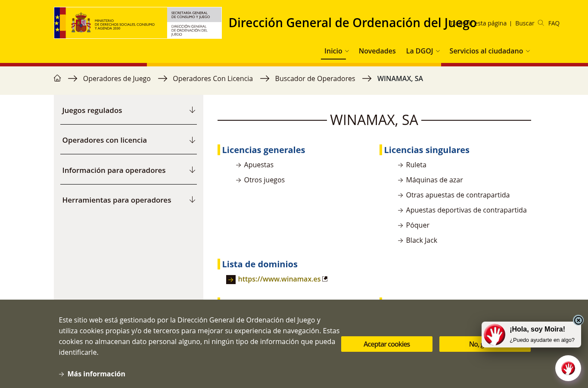This screenshot has height=388, width=588.
Task: Open the FAQ link
Action: [x=554, y=23]
